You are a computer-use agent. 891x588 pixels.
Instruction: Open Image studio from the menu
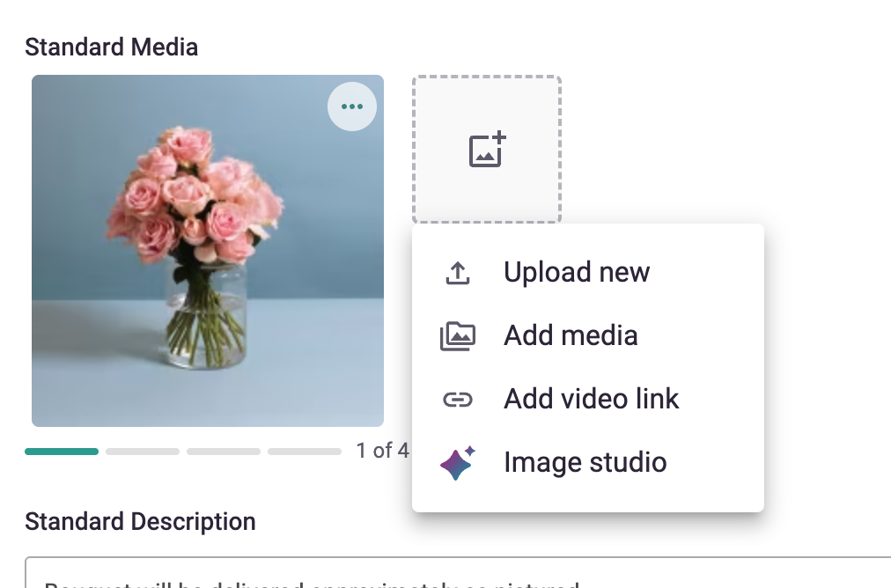pyautogui.click(x=587, y=463)
